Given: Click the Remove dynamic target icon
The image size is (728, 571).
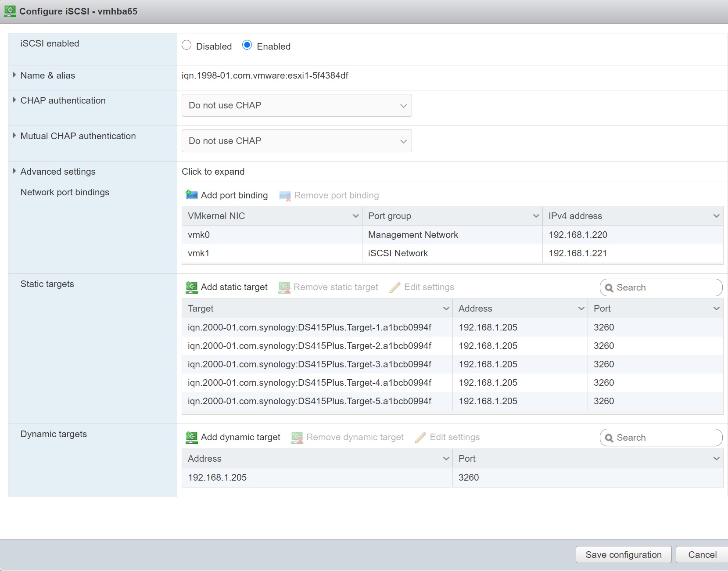Looking at the screenshot, I should coord(297,438).
